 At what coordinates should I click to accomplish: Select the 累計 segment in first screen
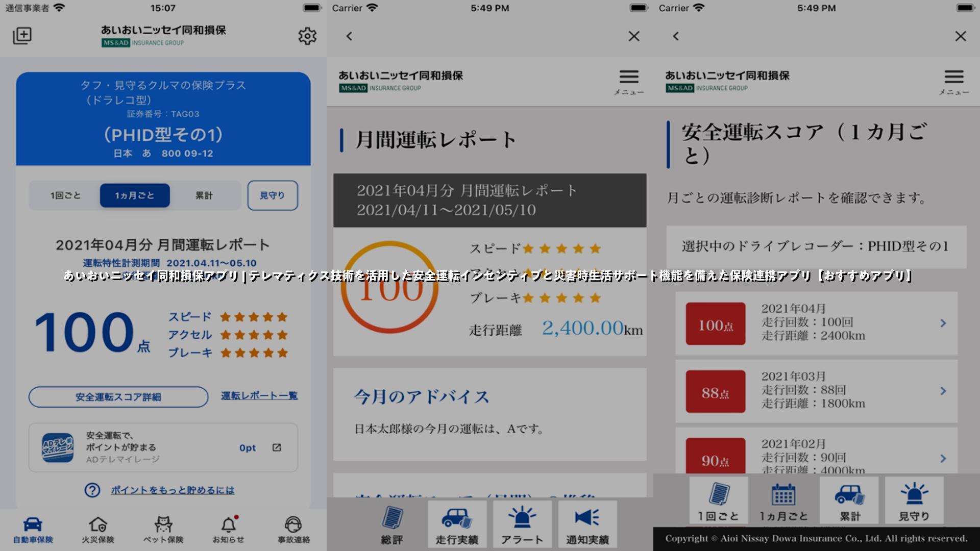click(x=204, y=195)
